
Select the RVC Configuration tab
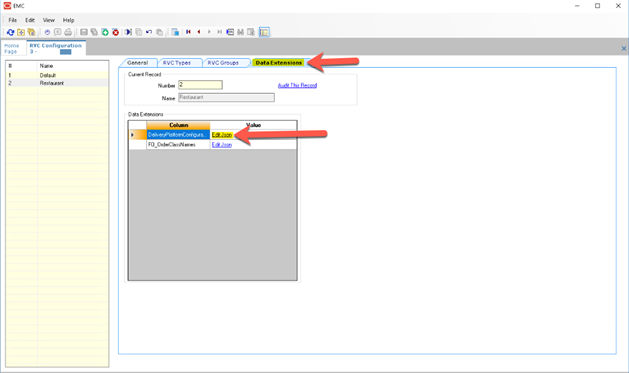click(55, 48)
